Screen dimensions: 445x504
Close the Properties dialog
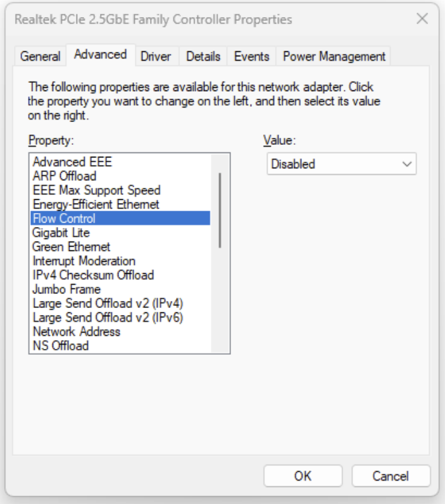pos(422,18)
